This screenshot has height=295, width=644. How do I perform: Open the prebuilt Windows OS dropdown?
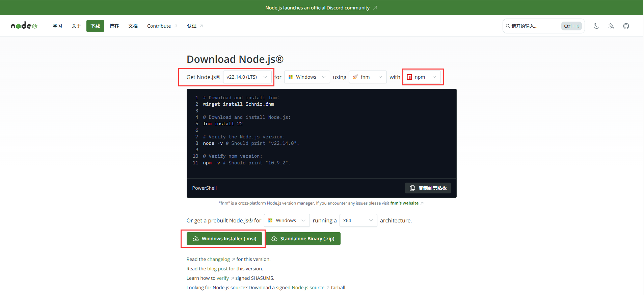(287, 220)
